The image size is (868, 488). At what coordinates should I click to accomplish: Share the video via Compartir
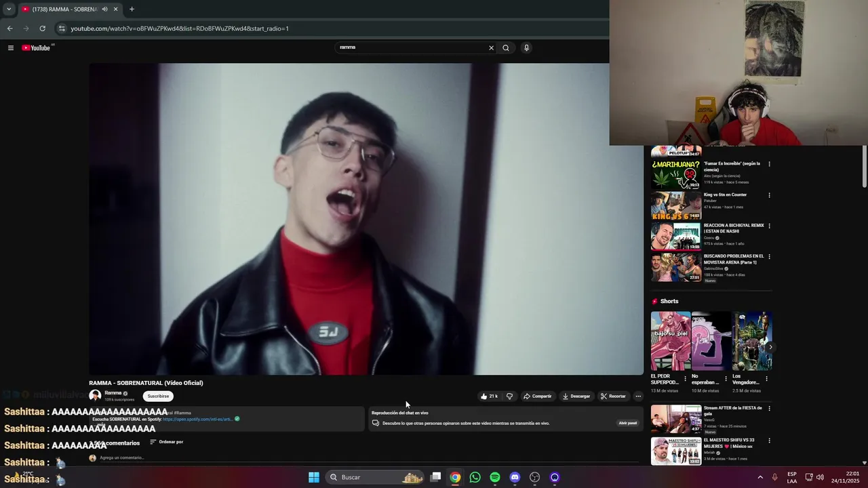(x=537, y=396)
